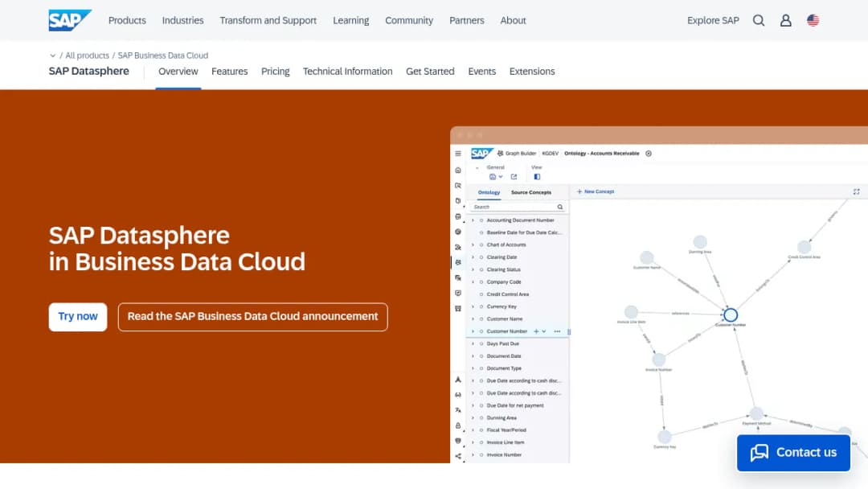Open the About menu

(x=513, y=20)
